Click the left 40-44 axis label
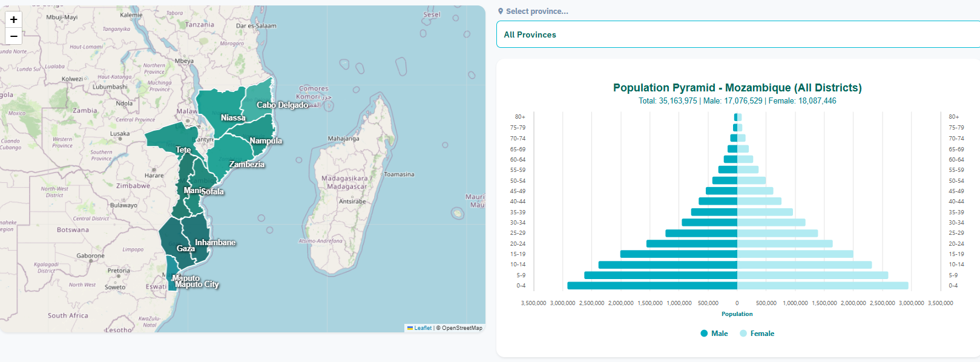This screenshot has width=980, height=362. point(518,202)
